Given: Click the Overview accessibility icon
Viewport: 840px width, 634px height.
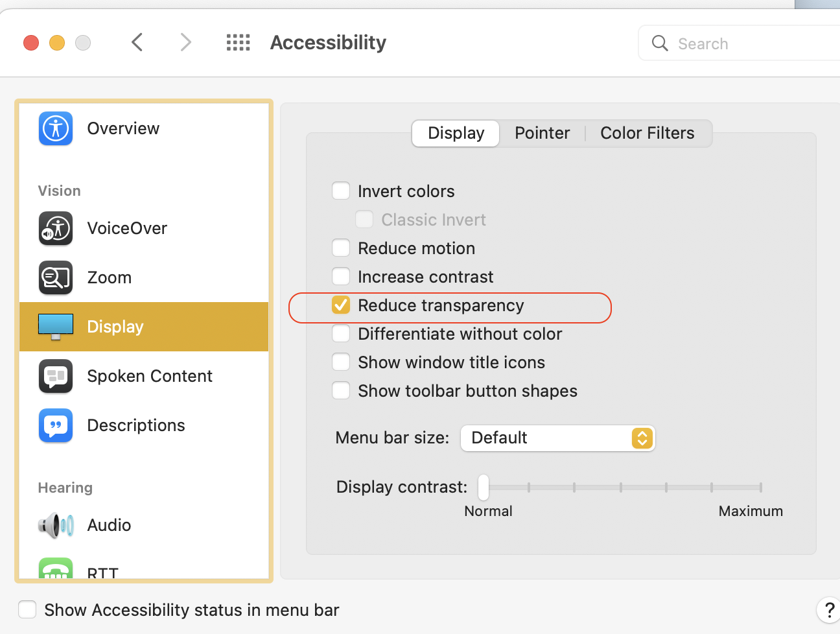Looking at the screenshot, I should (56, 128).
